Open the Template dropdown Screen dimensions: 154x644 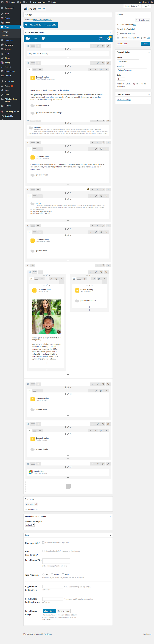(x=132, y=70)
